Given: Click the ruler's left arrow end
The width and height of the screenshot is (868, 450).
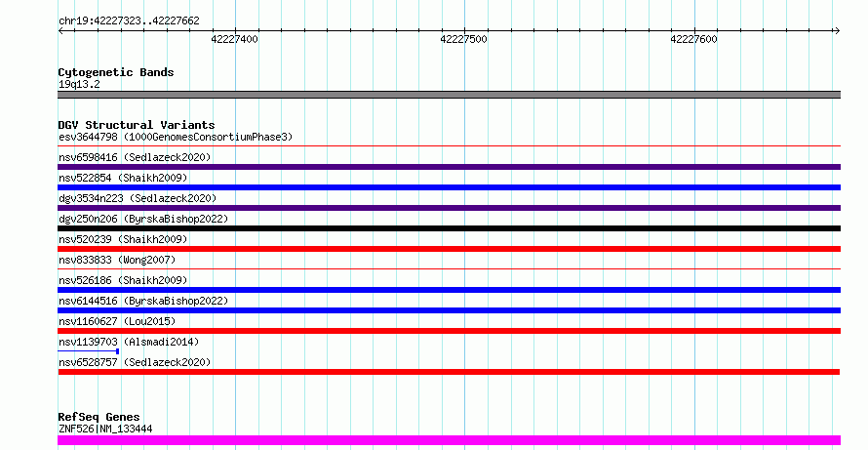Looking at the screenshot, I should click(x=60, y=31).
